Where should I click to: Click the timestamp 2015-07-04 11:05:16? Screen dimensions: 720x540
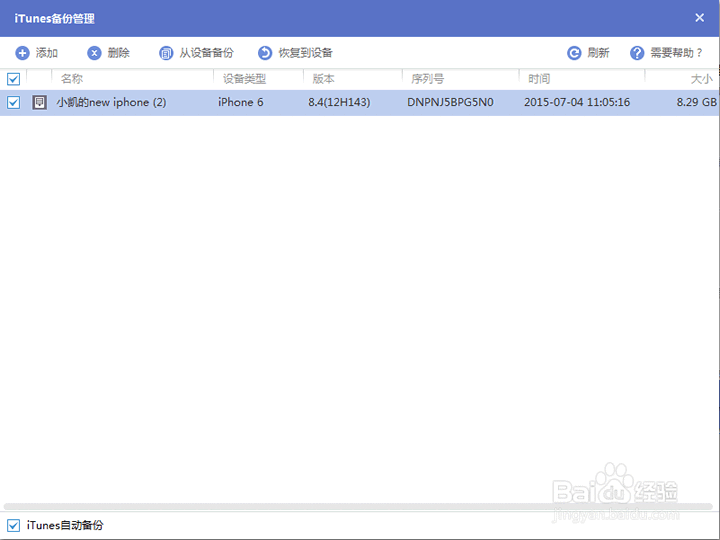pos(577,102)
